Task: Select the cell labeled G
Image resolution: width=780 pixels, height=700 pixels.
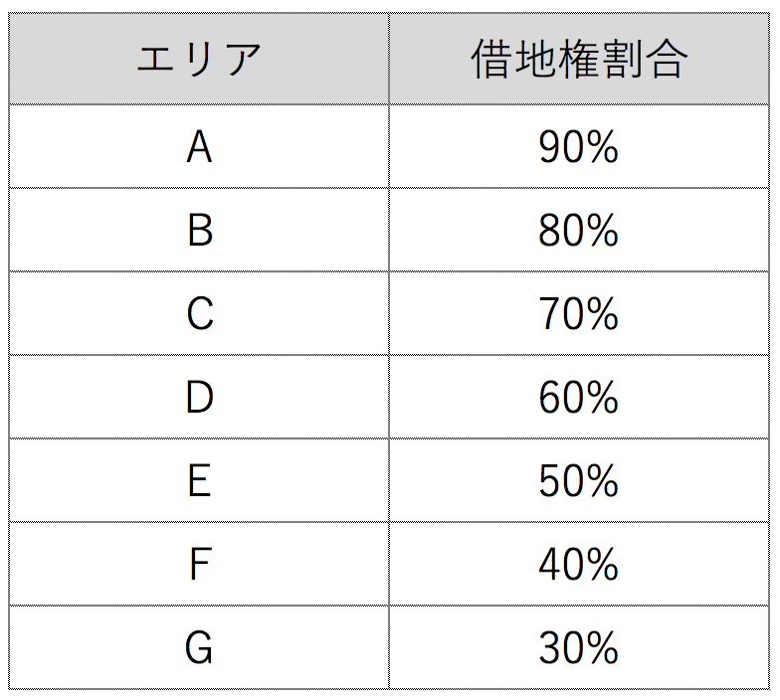Action: pos(199,648)
